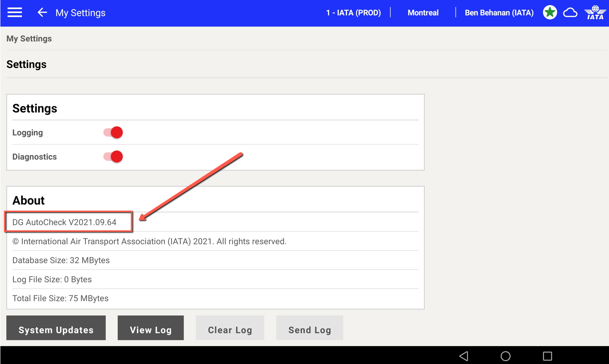The height and width of the screenshot is (364, 609).
Task: Click the cloud sync icon
Action: pos(570,13)
